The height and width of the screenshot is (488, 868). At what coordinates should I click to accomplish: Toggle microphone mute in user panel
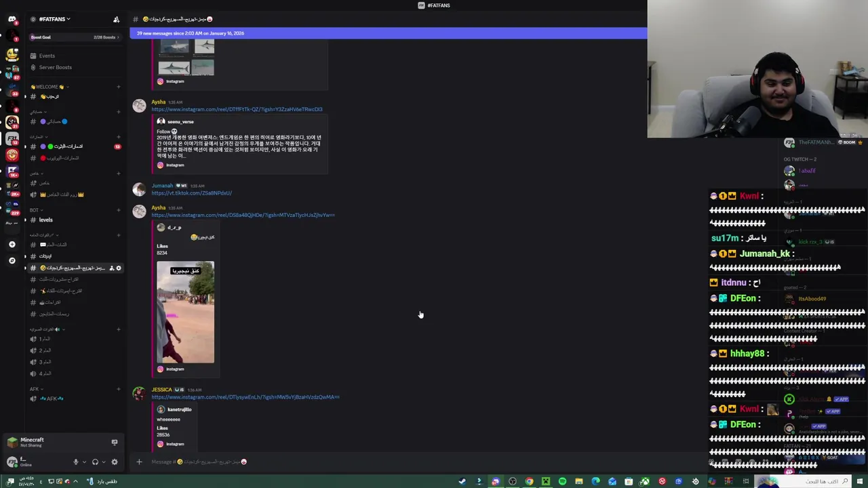coord(76,462)
